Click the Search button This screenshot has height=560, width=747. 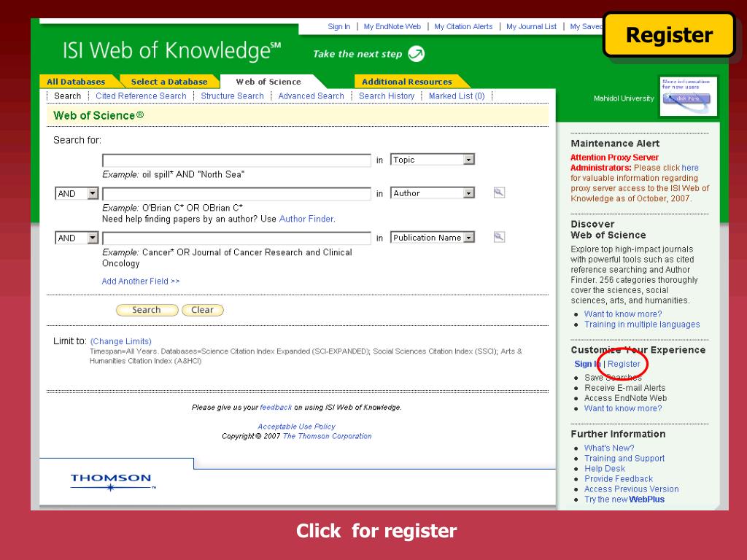147,310
